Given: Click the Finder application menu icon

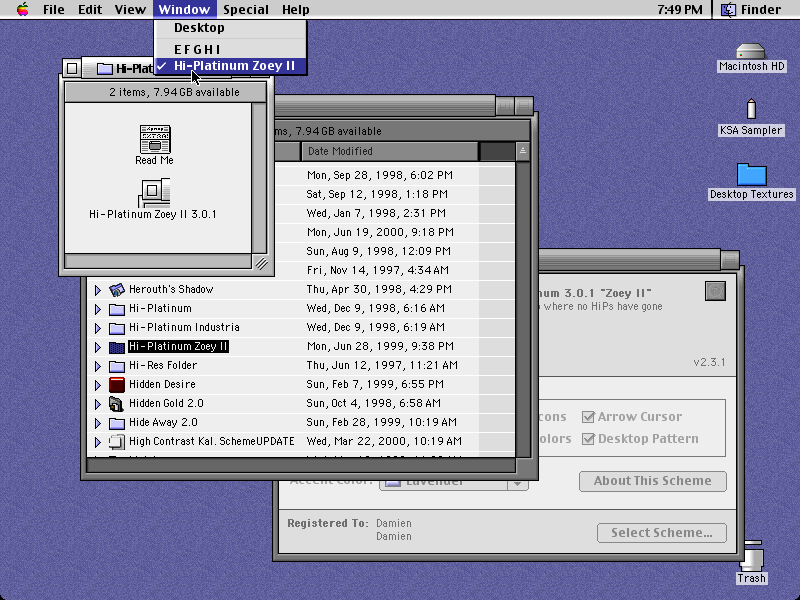Looking at the screenshot, I should pos(728,9).
